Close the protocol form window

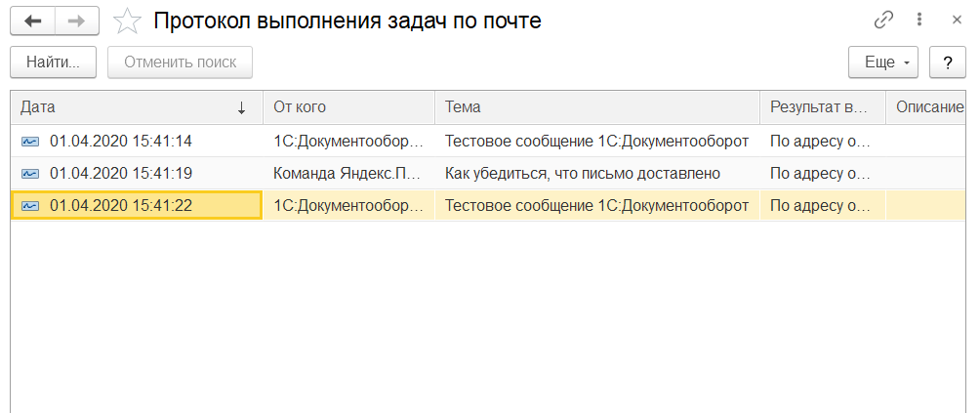(x=956, y=20)
